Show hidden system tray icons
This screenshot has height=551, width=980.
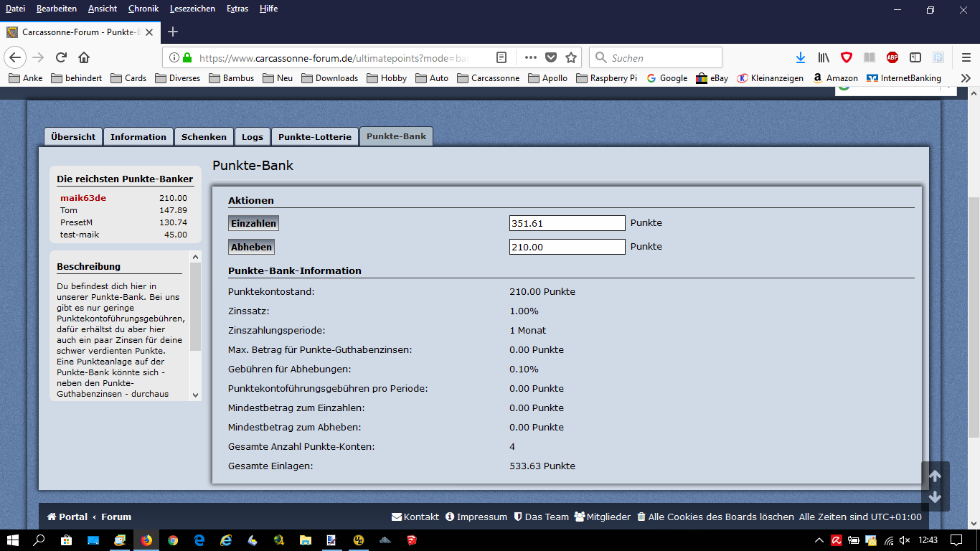pos(819,540)
